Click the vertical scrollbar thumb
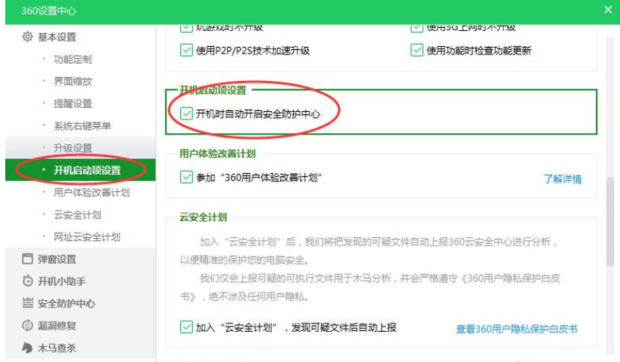 610,221
